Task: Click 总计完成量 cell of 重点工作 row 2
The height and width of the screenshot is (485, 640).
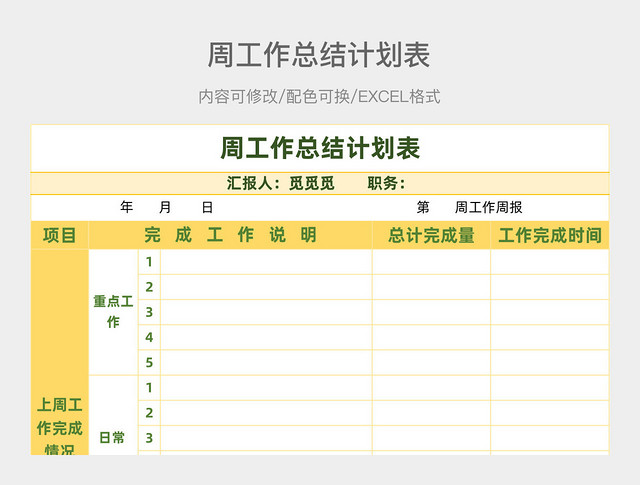Action: pyautogui.click(x=431, y=287)
